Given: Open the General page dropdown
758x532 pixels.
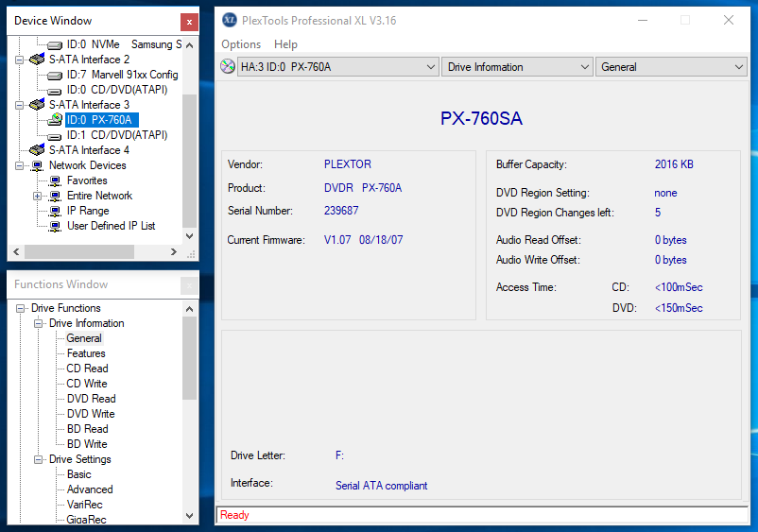Looking at the screenshot, I should click(x=671, y=67).
